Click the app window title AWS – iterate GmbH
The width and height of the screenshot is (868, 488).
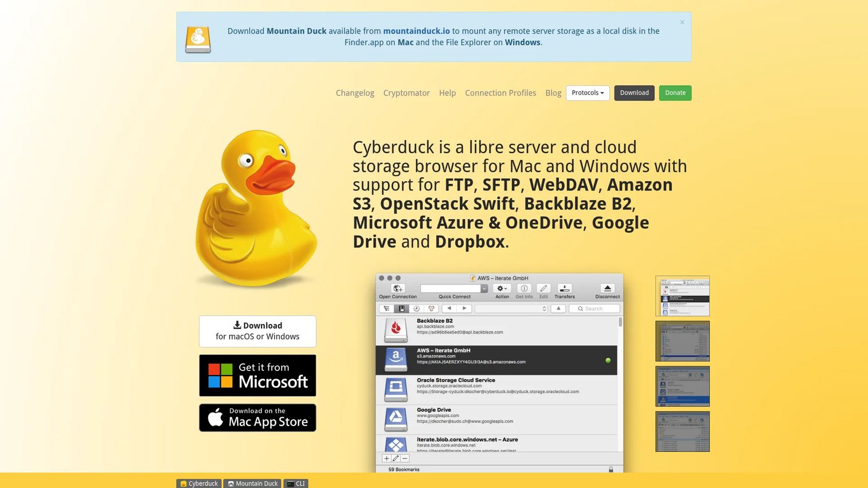[x=503, y=278]
